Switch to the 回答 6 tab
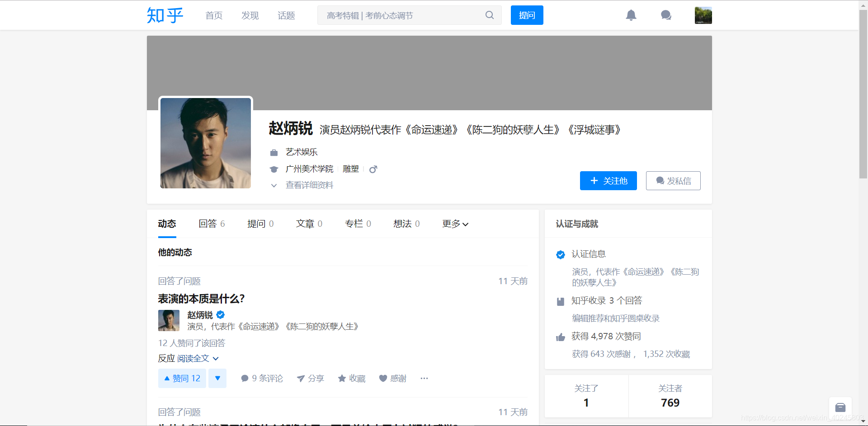 (x=212, y=224)
